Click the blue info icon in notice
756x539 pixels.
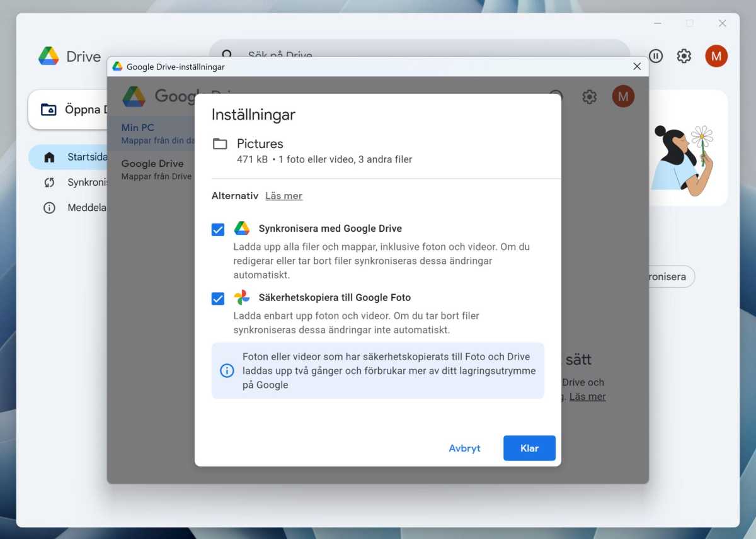(x=227, y=370)
